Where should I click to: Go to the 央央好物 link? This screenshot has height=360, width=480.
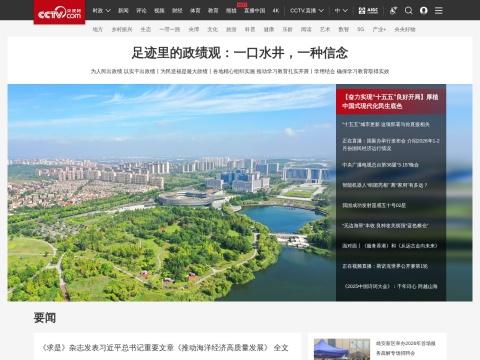405,29
